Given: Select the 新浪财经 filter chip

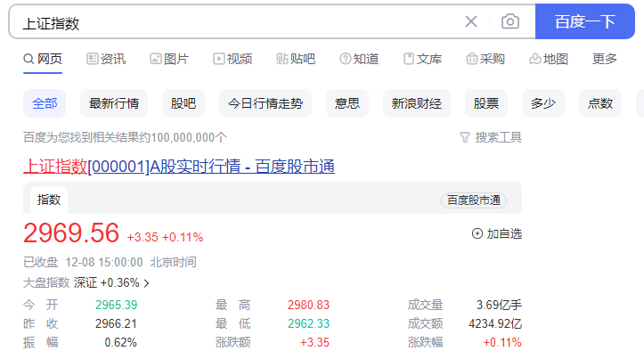Looking at the screenshot, I should pyautogui.click(x=417, y=103).
